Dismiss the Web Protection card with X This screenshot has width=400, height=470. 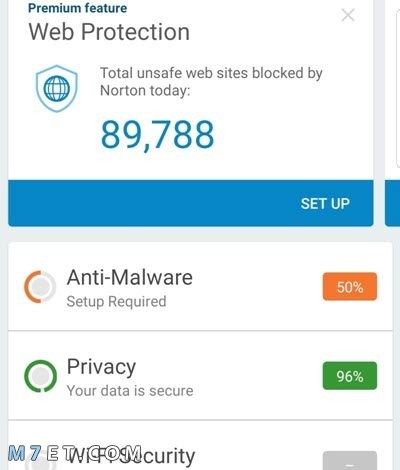point(348,15)
